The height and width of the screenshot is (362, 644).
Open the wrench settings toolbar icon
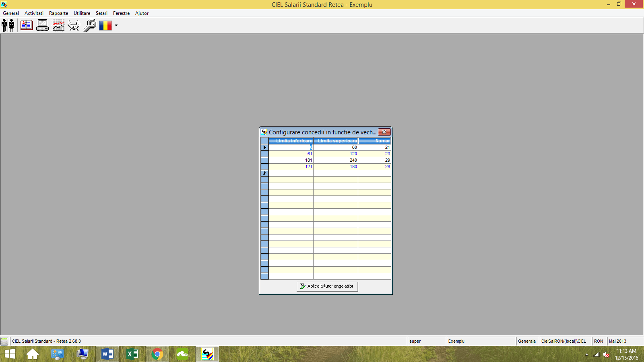click(x=90, y=25)
